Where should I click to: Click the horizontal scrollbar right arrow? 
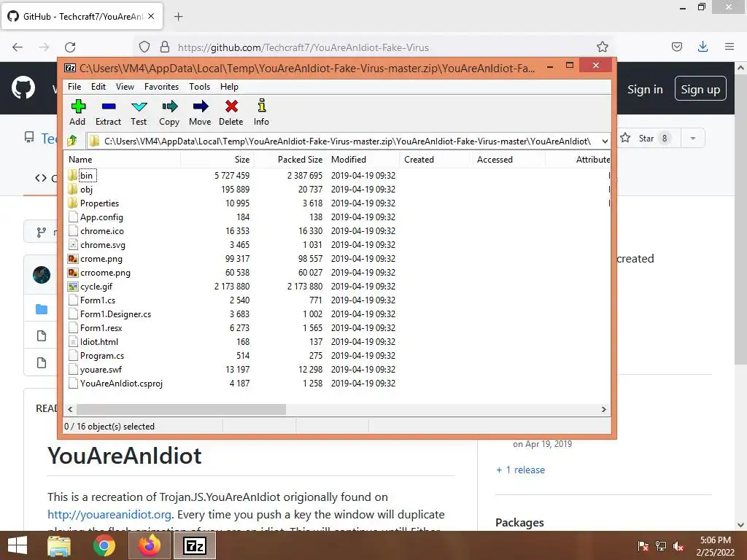[603, 409]
